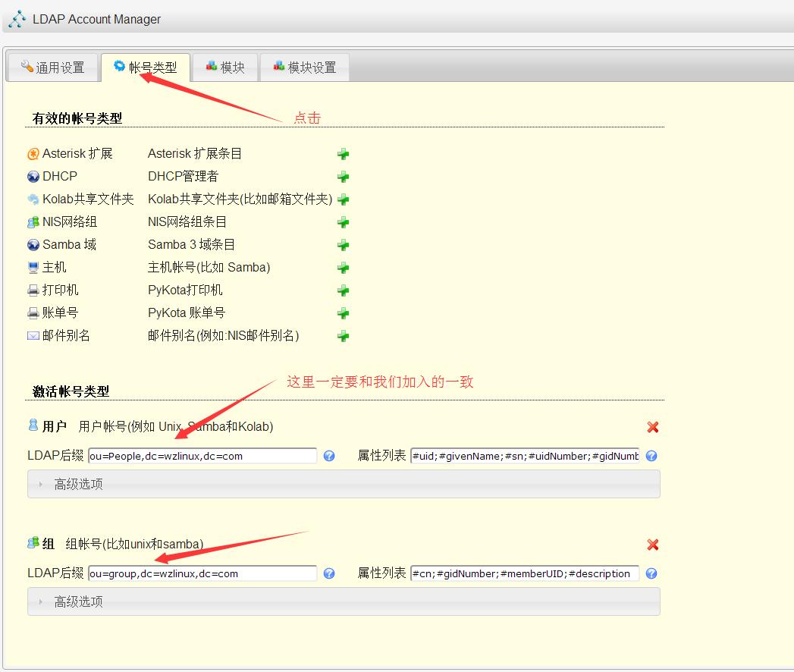Add the Asterisk 扩展 account type

(x=344, y=154)
